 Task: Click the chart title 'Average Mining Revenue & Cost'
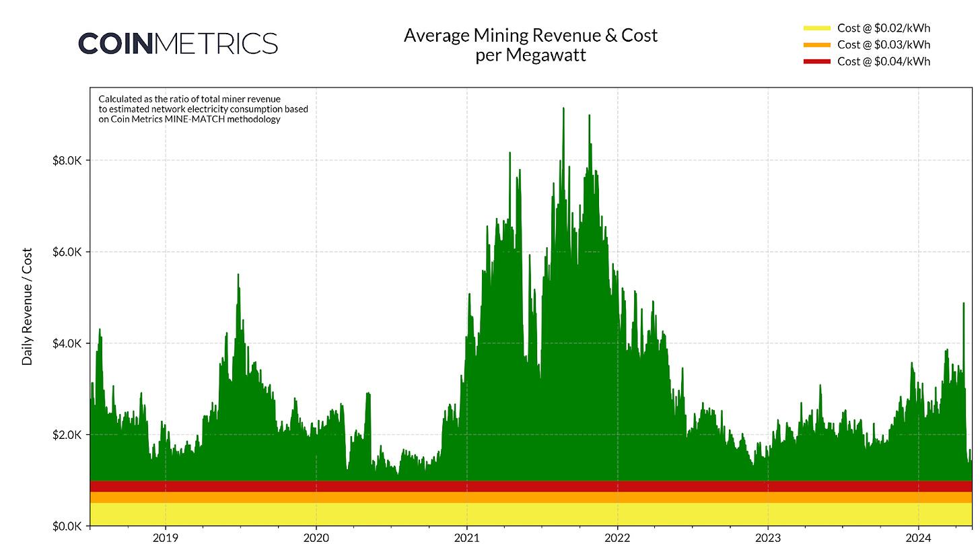[x=530, y=36]
